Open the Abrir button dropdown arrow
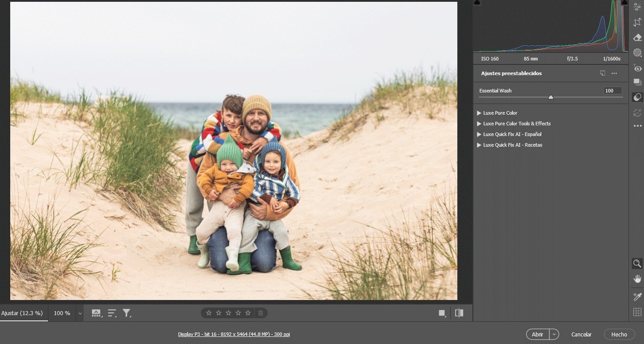 (554, 334)
